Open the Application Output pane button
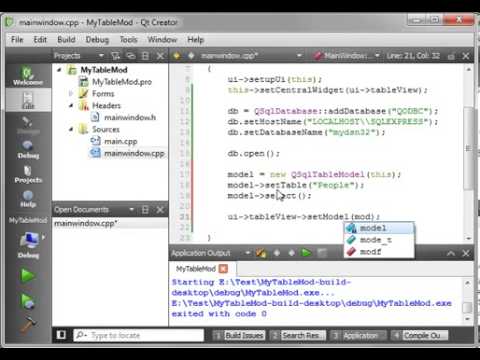 [x=358, y=335]
